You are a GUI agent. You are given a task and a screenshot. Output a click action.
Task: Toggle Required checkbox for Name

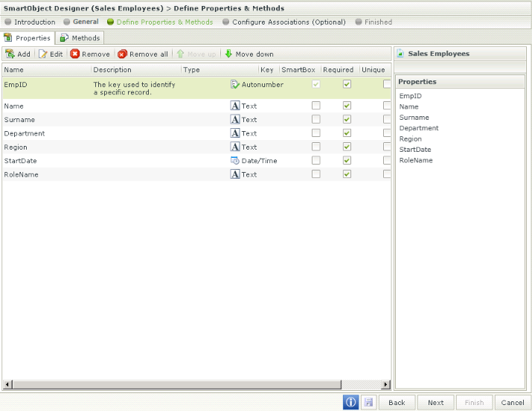347,106
